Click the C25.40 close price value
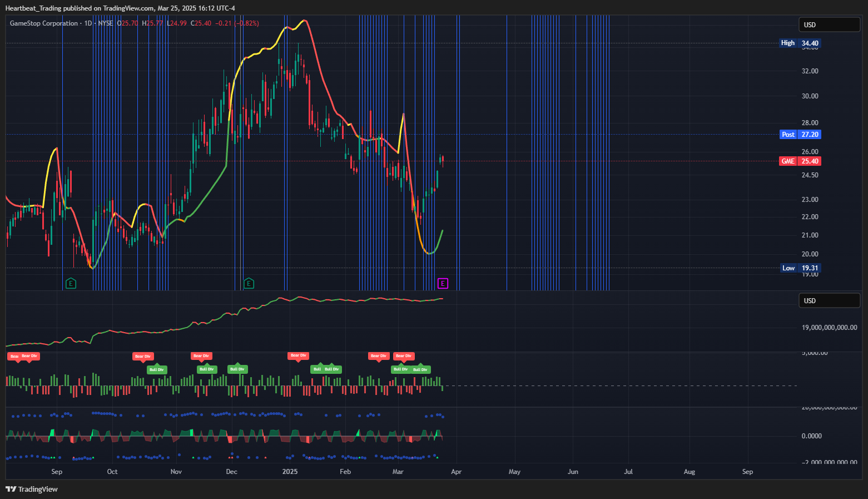Image resolution: width=868 pixels, height=499 pixels. point(201,23)
